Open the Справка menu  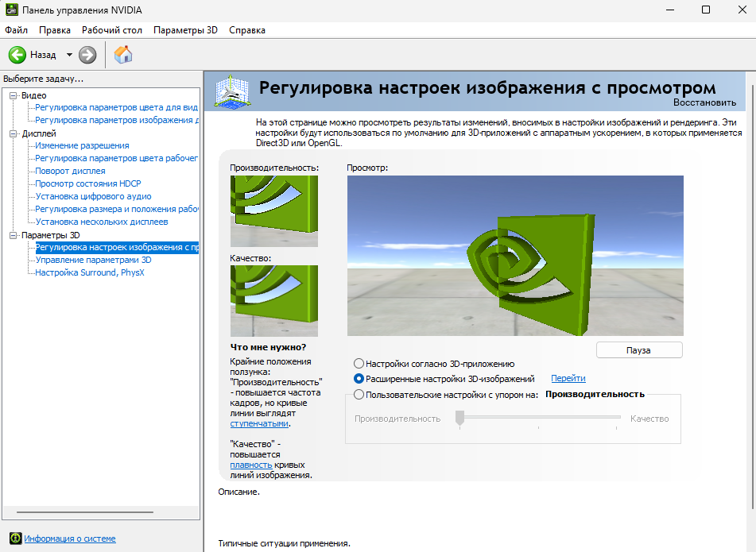247,29
